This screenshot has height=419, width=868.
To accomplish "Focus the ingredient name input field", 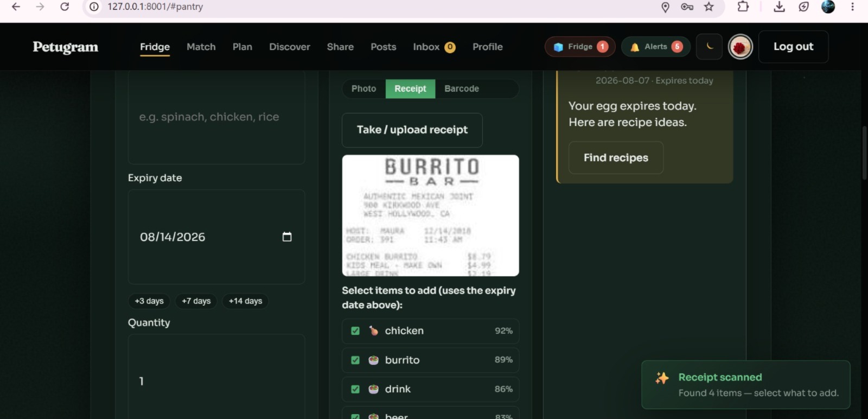I will pyautogui.click(x=216, y=117).
